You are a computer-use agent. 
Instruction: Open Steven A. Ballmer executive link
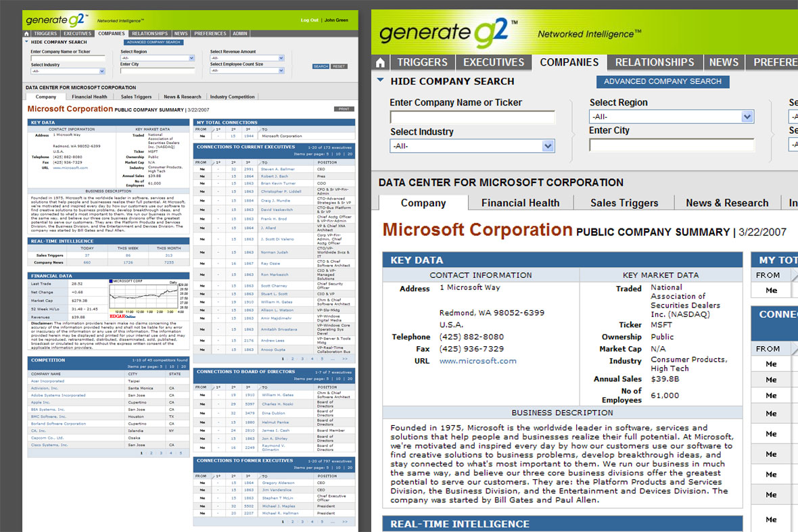277,169
